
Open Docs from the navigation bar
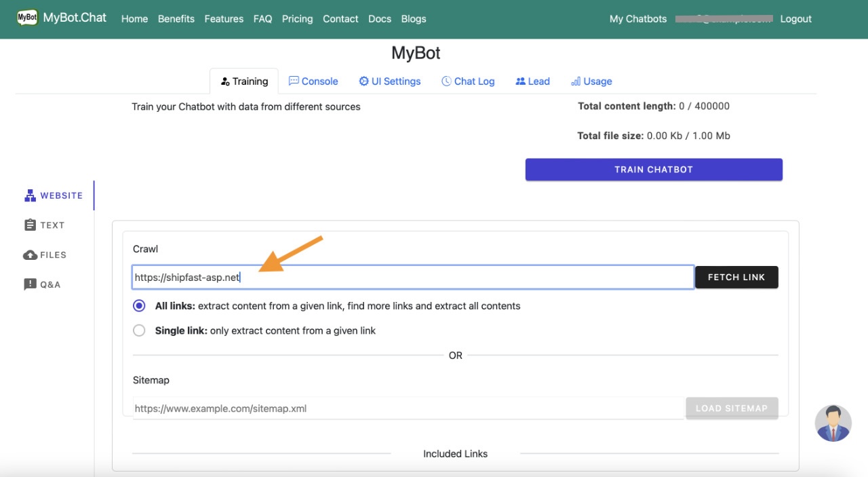click(x=380, y=19)
